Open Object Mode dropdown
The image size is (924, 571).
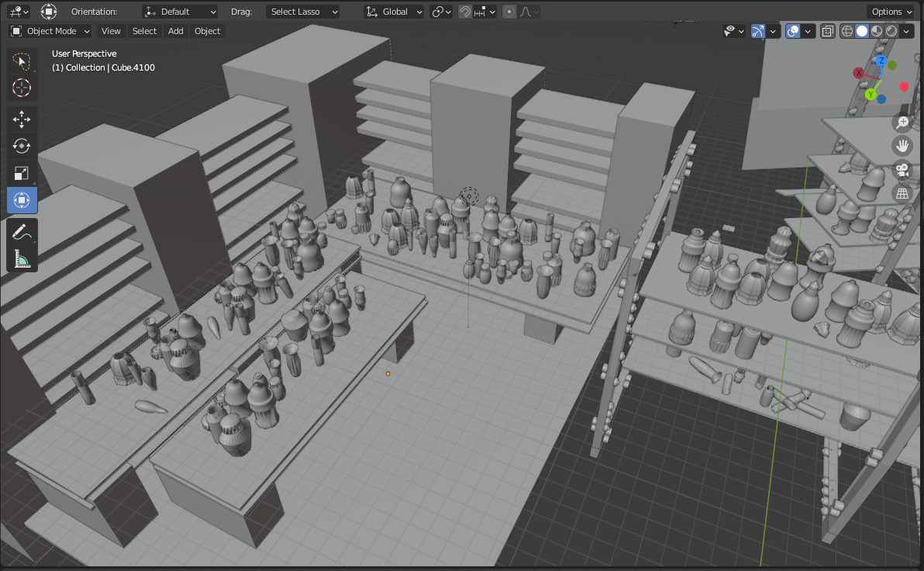(x=50, y=31)
